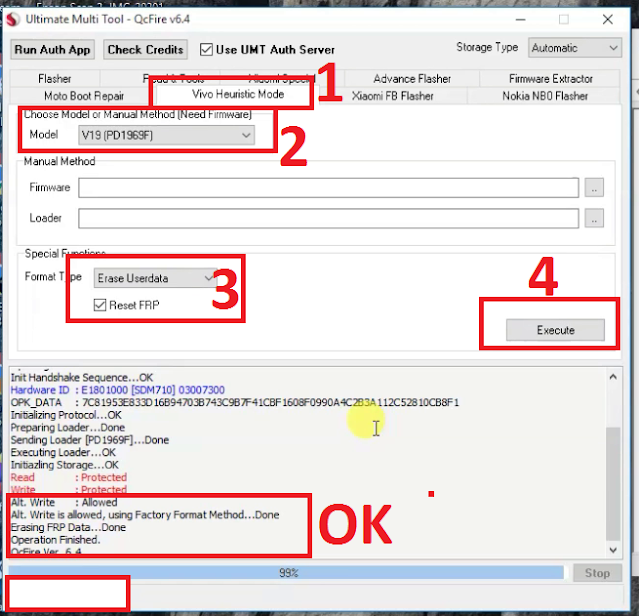The image size is (639, 616).
Task: Browse for Loader file with '..' button
Action: [594, 218]
